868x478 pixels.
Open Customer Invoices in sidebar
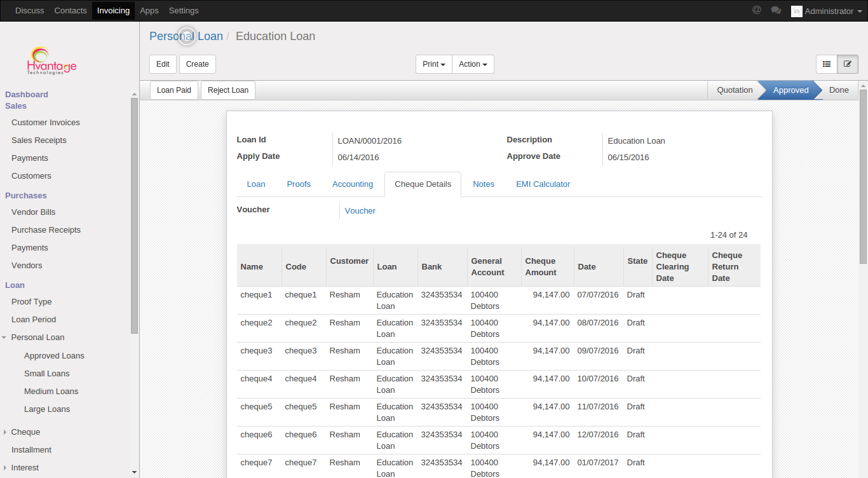click(x=46, y=123)
